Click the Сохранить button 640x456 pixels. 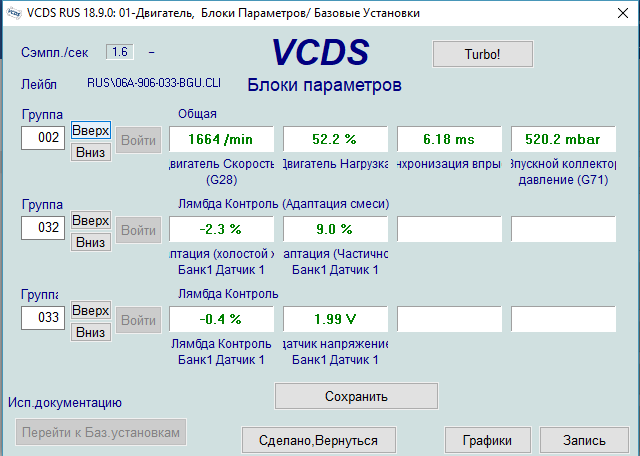356,396
